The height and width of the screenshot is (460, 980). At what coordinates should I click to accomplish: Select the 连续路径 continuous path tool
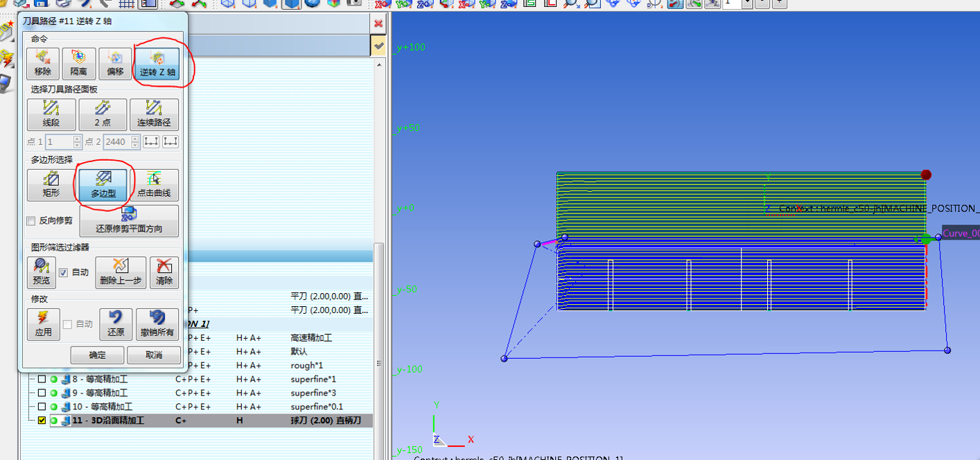click(154, 114)
